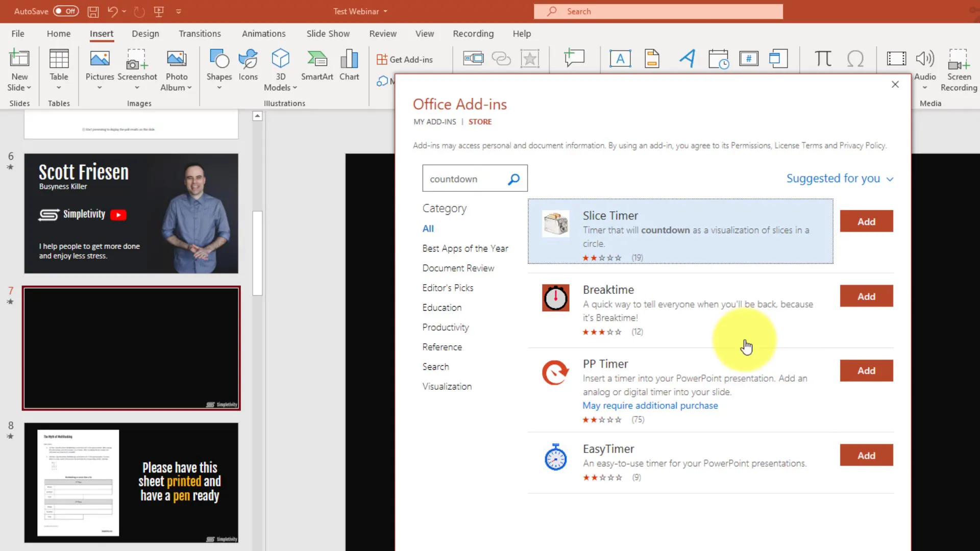Click the Date and Time icon
The width and height of the screenshot is (980, 551).
[719, 59]
